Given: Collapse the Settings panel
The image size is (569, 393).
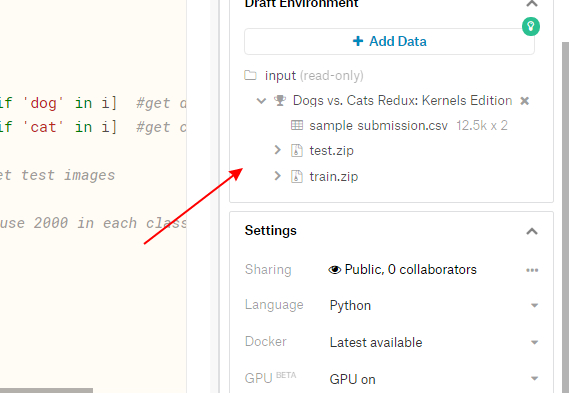Looking at the screenshot, I should (532, 231).
